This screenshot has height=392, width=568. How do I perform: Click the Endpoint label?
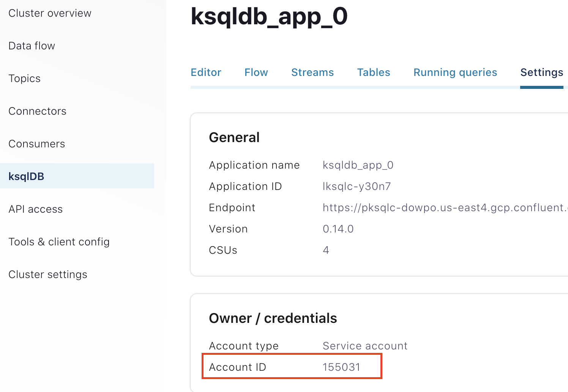click(232, 208)
